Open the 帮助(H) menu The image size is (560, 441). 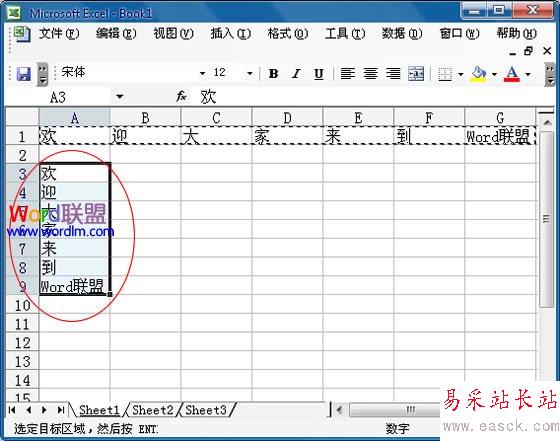click(516, 34)
